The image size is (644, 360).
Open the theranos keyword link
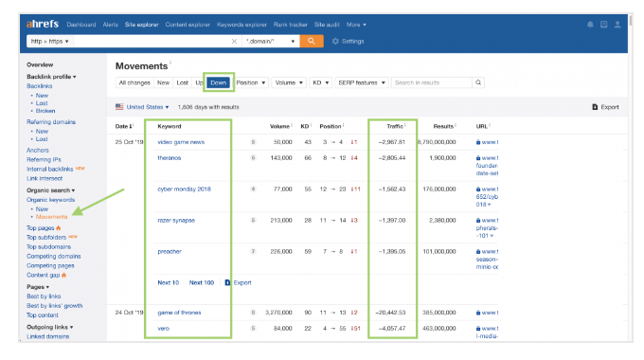pyautogui.click(x=170, y=158)
